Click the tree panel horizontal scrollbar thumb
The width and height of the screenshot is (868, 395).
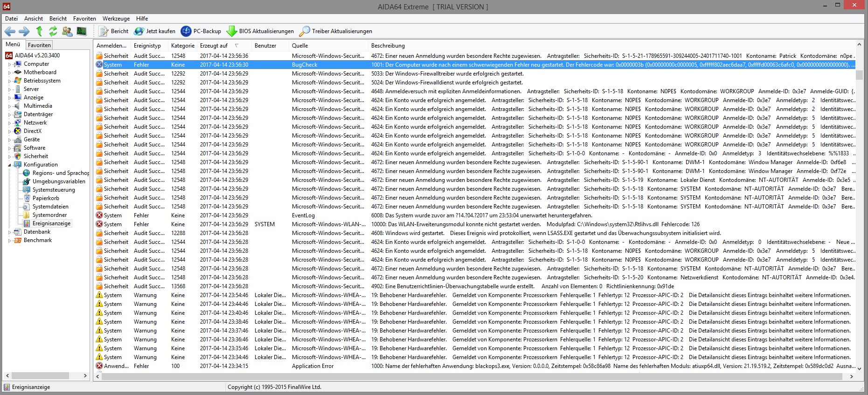coord(40,375)
